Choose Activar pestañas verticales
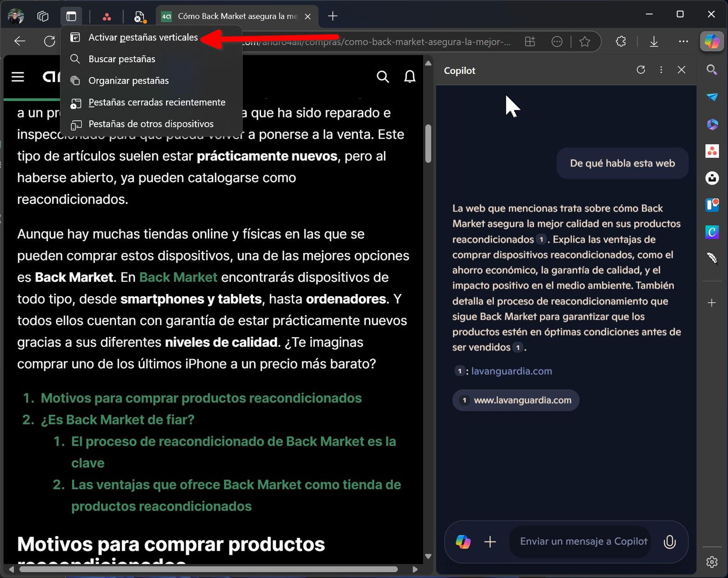 pyautogui.click(x=151, y=37)
